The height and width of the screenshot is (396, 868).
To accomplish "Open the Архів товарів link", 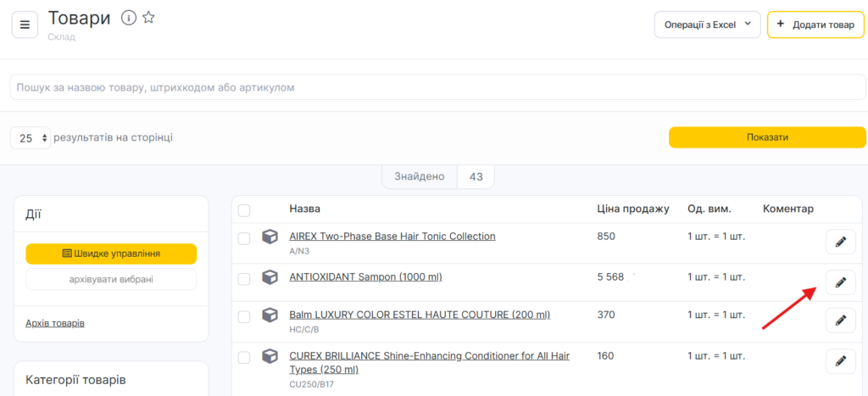I will (x=55, y=323).
